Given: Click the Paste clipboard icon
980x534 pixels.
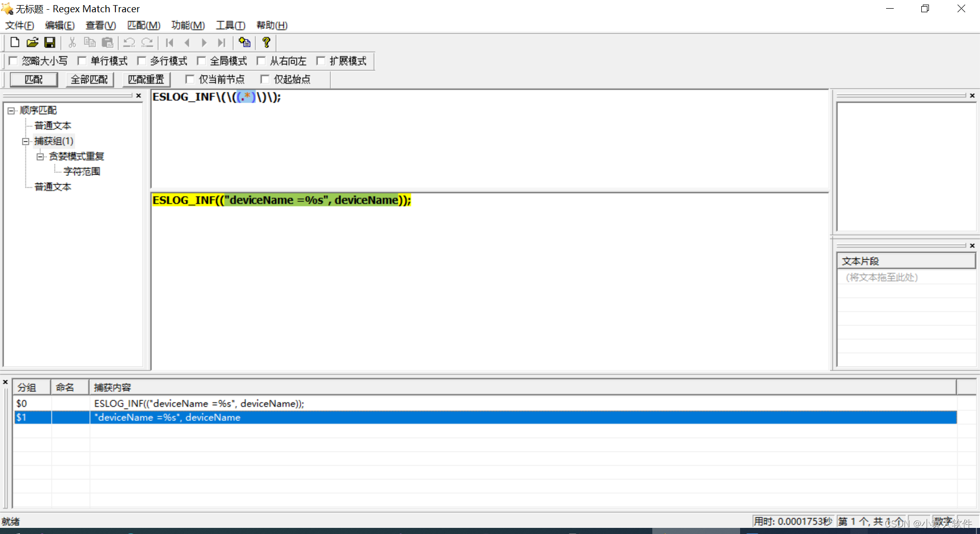Looking at the screenshot, I should coord(107,43).
